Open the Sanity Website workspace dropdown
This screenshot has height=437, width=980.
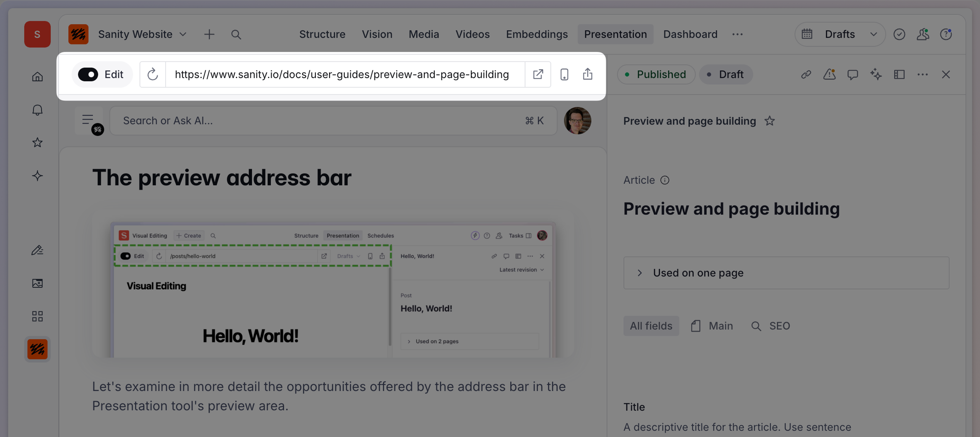point(143,34)
